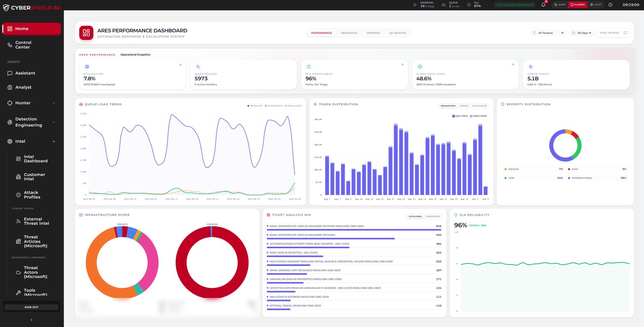
Task: Open Control Center in sidebar
Action: coord(31,45)
